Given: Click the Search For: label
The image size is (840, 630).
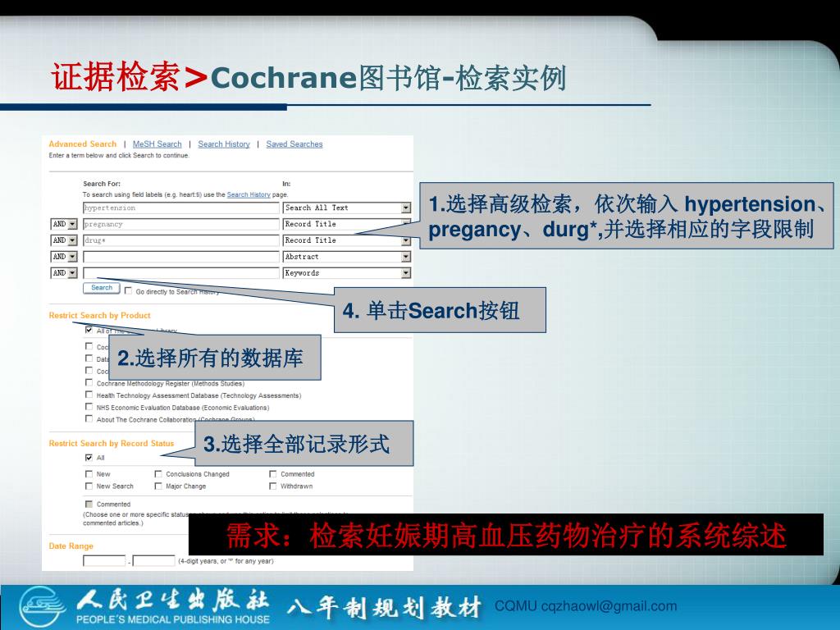Looking at the screenshot, I should point(102,184).
